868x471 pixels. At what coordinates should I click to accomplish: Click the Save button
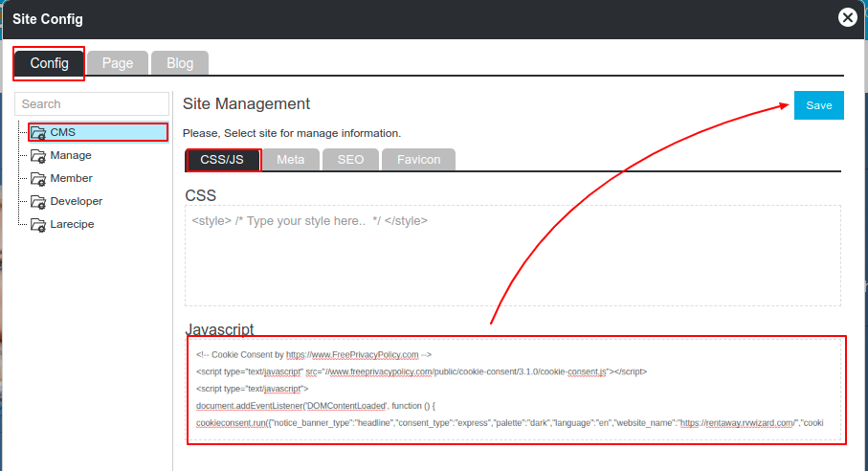coord(819,105)
